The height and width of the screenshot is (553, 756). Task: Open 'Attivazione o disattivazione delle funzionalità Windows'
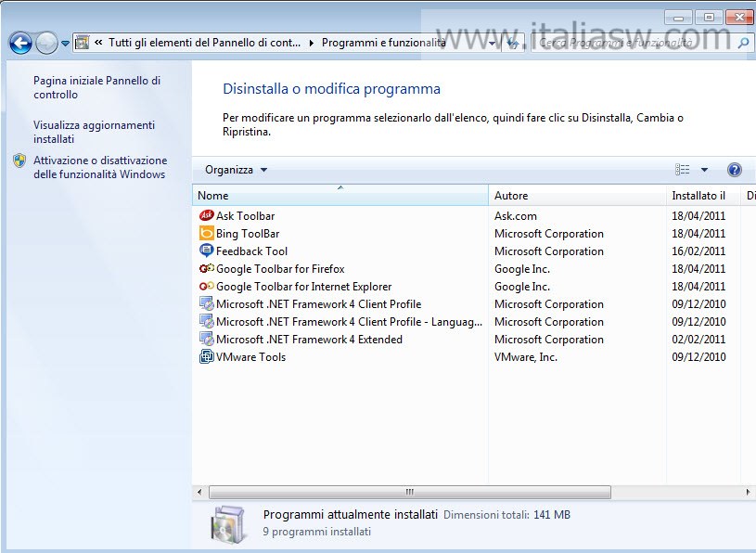tap(100, 167)
